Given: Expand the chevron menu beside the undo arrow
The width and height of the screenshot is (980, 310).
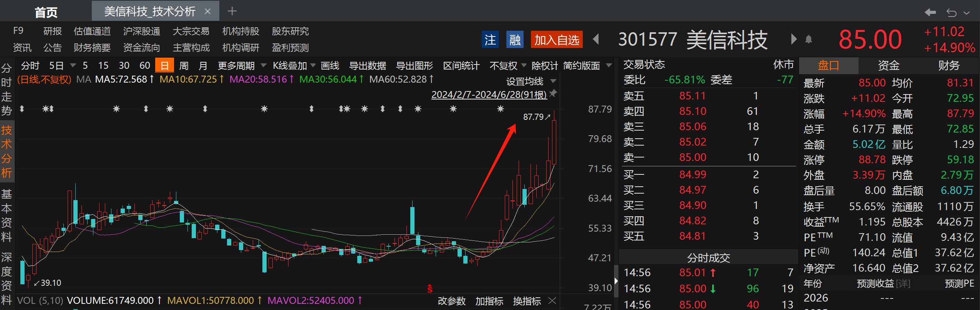Looking at the screenshot, I should [967, 13].
